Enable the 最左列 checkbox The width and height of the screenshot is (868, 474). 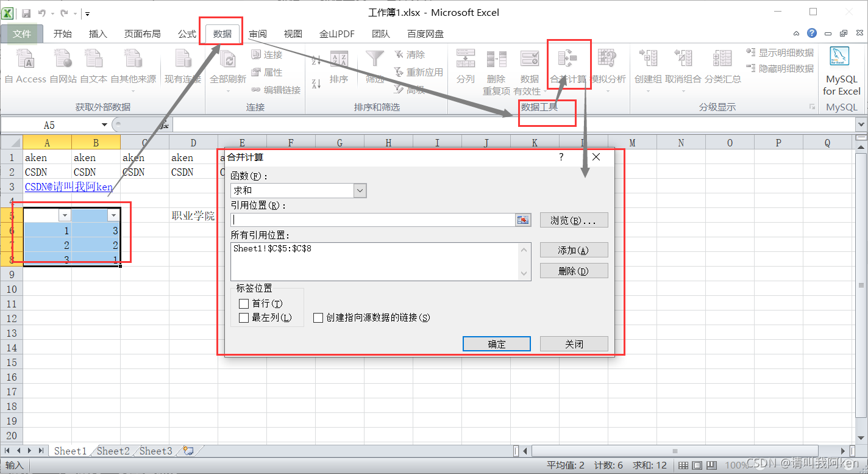(x=244, y=318)
